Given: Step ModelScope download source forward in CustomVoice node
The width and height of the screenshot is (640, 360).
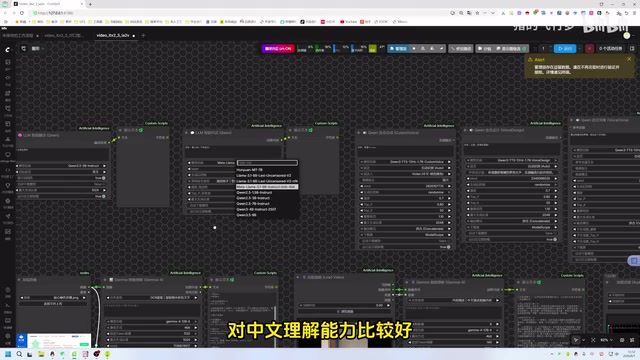Looking at the screenshot, I should pyautogui.click(x=449, y=235).
